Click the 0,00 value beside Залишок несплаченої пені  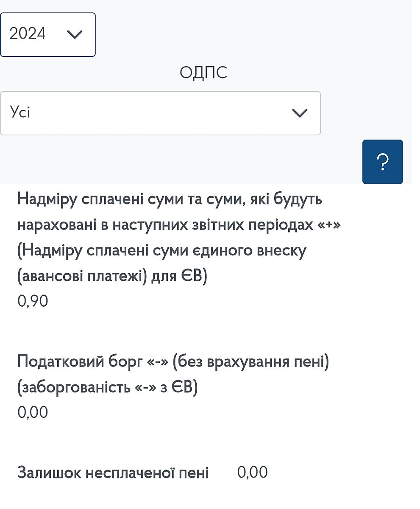click(x=253, y=472)
